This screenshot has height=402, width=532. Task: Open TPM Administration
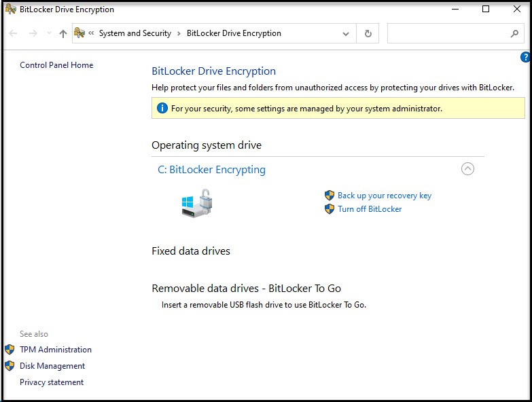(x=56, y=350)
